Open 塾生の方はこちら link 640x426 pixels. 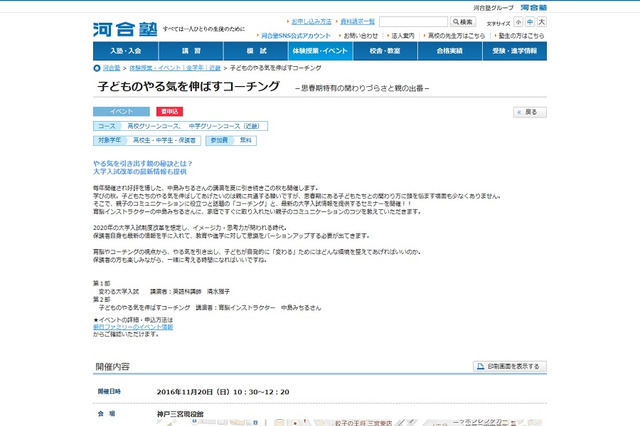point(521,36)
